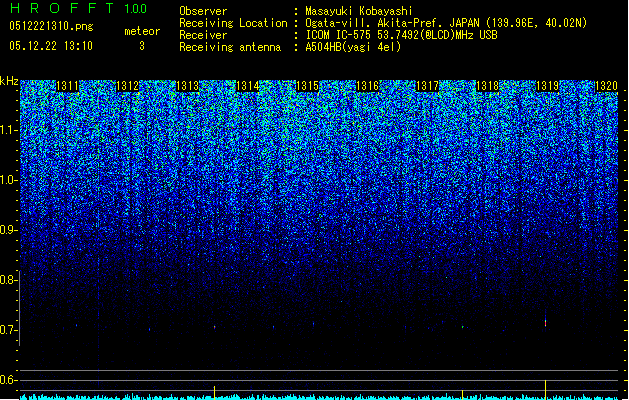The width and height of the screenshot is (629, 400).
Task: Click the 1315 time marker
Action: pyautogui.click(x=307, y=86)
